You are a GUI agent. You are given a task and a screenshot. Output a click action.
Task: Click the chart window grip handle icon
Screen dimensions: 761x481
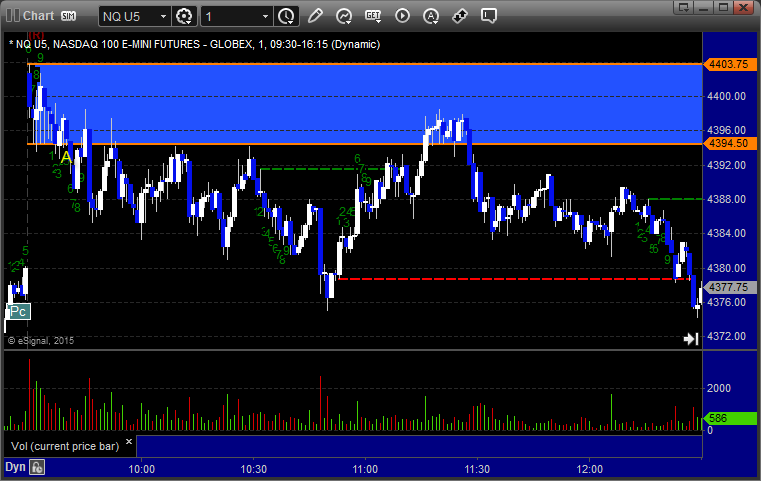(x=13, y=16)
